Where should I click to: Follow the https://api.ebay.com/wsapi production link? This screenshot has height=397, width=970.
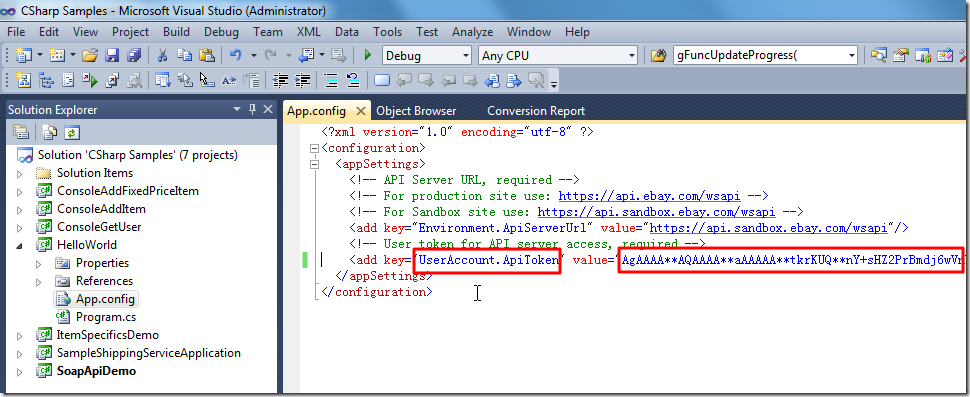click(x=651, y=196)
